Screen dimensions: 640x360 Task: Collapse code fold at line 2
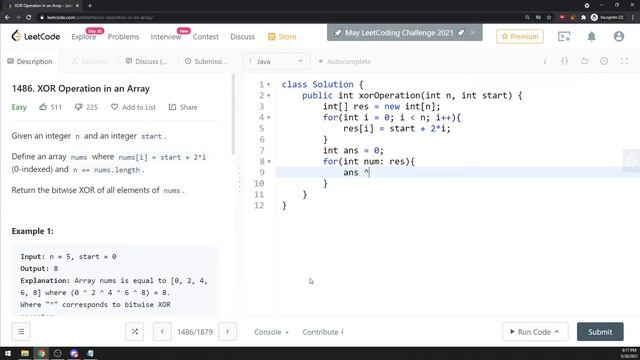coord(269,96)
